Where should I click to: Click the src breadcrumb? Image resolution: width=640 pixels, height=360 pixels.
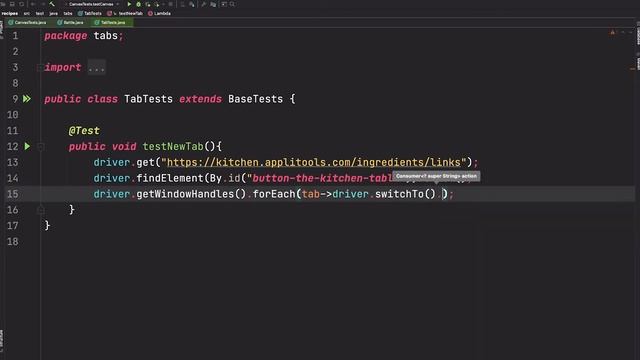click(x=27, y=13)
